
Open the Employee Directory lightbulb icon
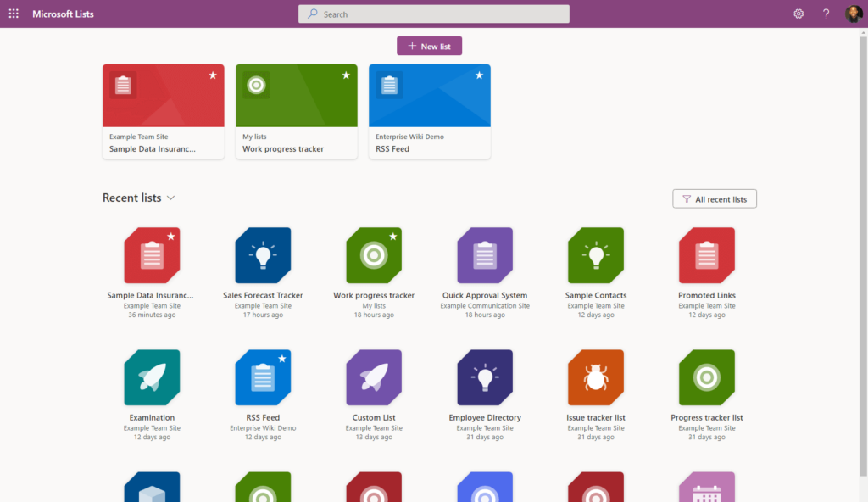(x=485, y=377)
